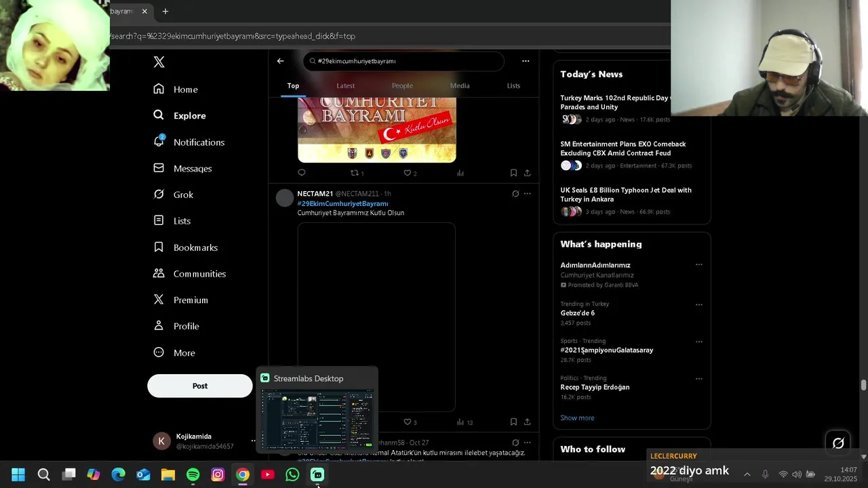
Task: Reply to the Cumhuriyet Bayramı image post
Action: coord(302,173)
